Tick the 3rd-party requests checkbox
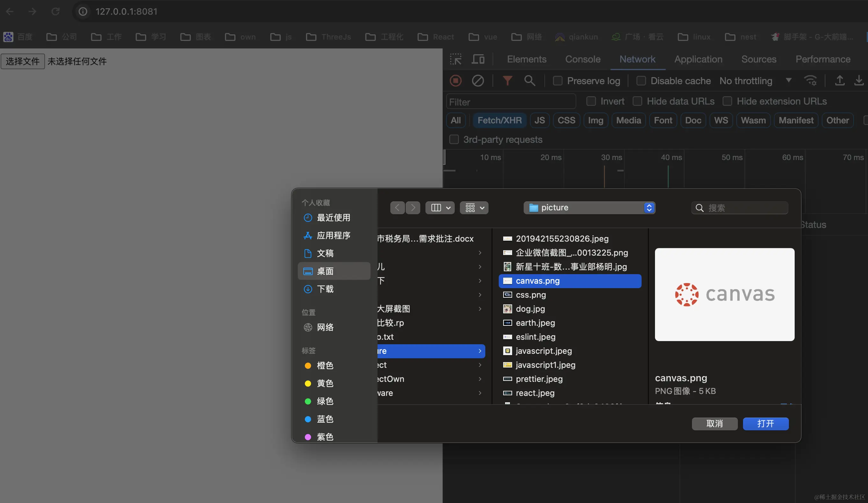The width and height of the screenshot is (868, 503). coord(454,139)
